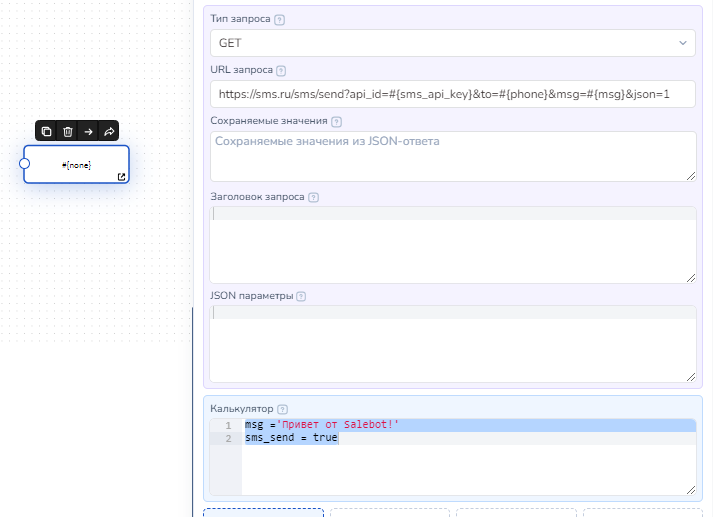Delete the block with the trash icon

pyautogui.click(x=67, y=131)
